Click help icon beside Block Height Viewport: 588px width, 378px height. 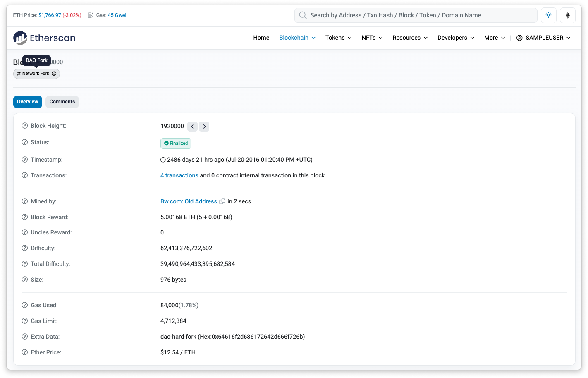[25, 126]
